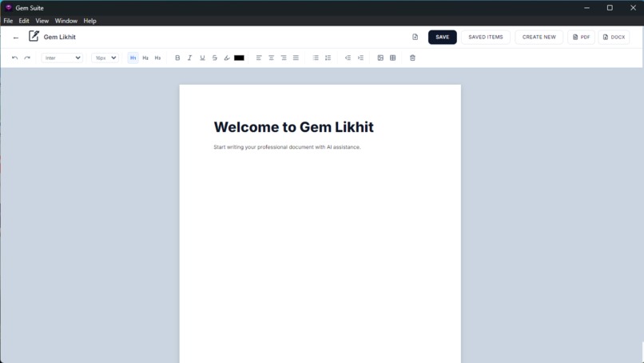Export document as DOCX
Viewport: 644px width, 363px height.
[x=614, y=37]
